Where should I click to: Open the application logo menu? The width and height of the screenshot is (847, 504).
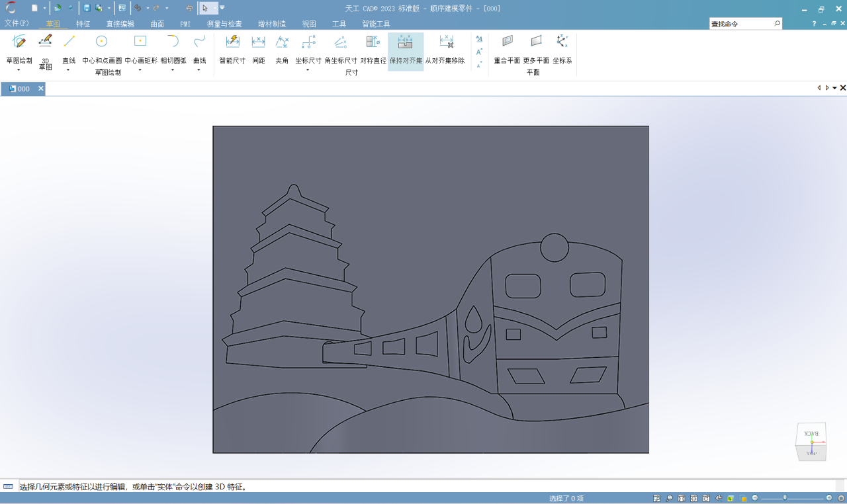(11, 8)
